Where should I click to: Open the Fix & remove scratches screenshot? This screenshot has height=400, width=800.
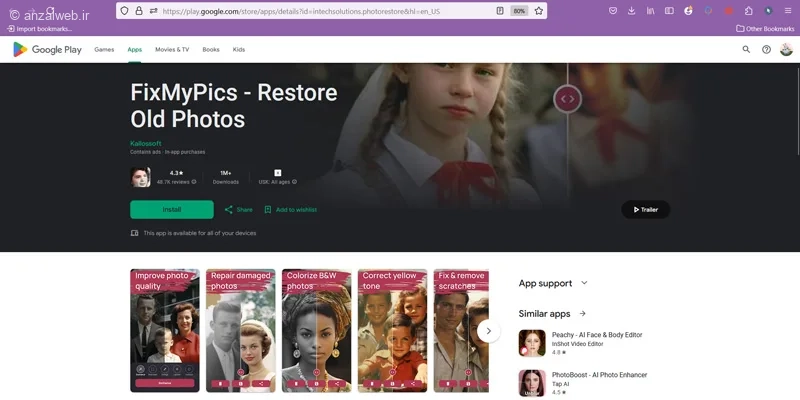[x=461, y=331]
